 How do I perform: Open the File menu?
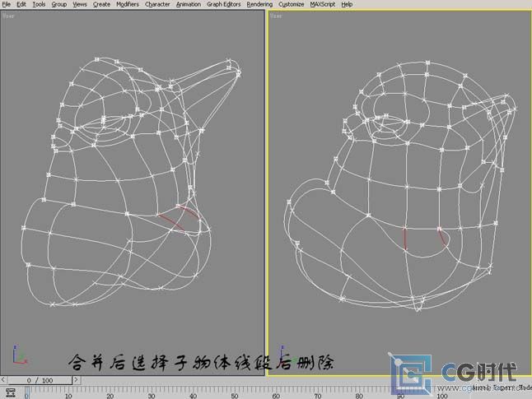[x=6, y=4]
